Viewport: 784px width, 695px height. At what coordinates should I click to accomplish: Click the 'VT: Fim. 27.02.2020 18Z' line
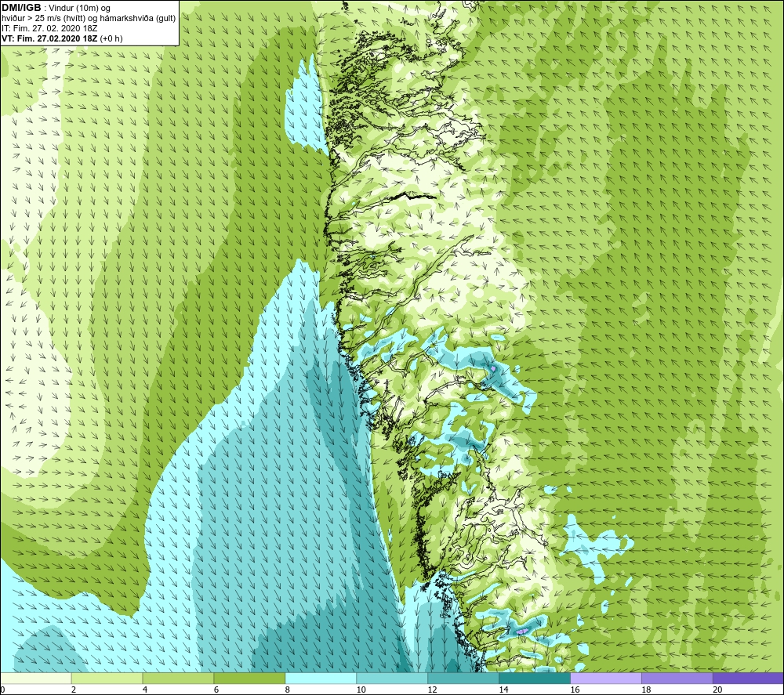[x=50, y=38]
